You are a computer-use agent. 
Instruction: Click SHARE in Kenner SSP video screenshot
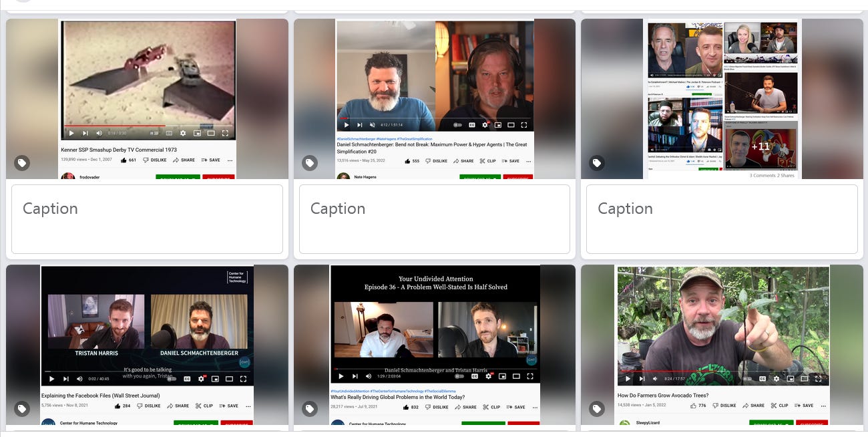tap(184, 160)
